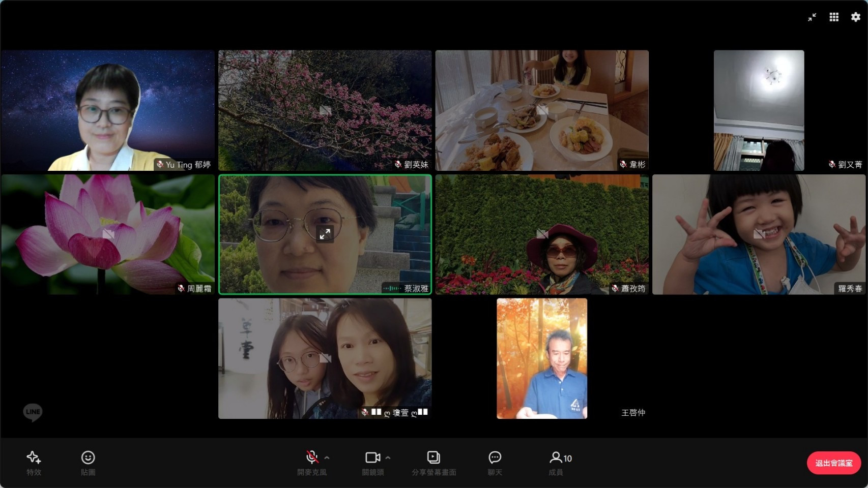Select 劉英妹 cherry blossom tile

(x=325, y=110)
